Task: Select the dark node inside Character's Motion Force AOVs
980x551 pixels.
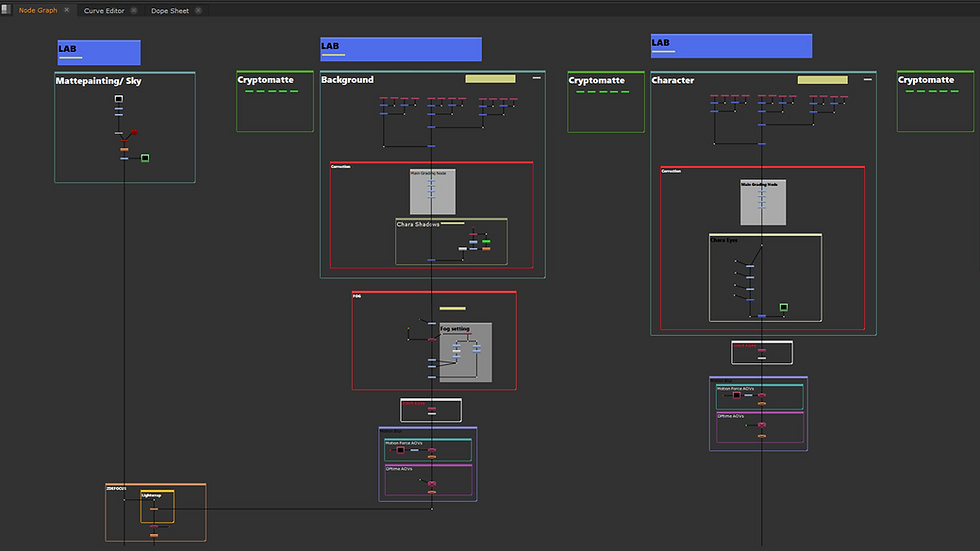Action: tap(736, 395)
